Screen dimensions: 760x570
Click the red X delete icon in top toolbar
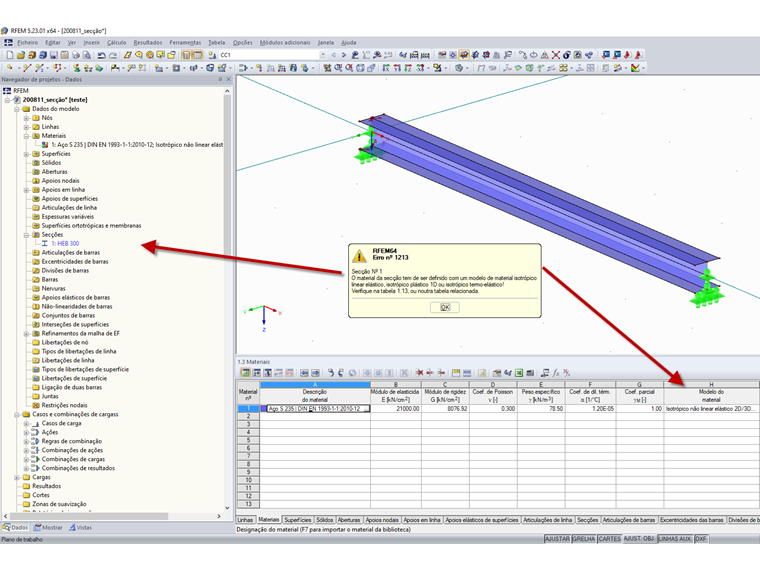(x=555, y=55)
